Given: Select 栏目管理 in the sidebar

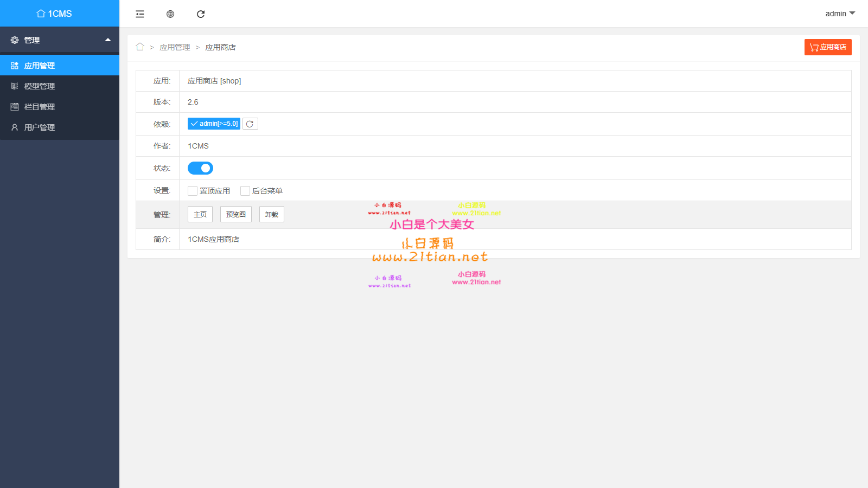Looking at the screenshot, I should click(40, 107).
